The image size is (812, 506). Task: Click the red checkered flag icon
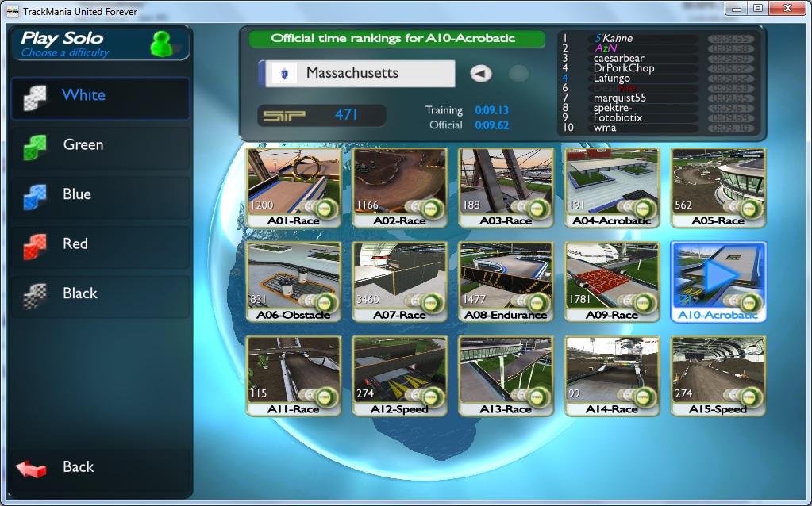[34, 245]
